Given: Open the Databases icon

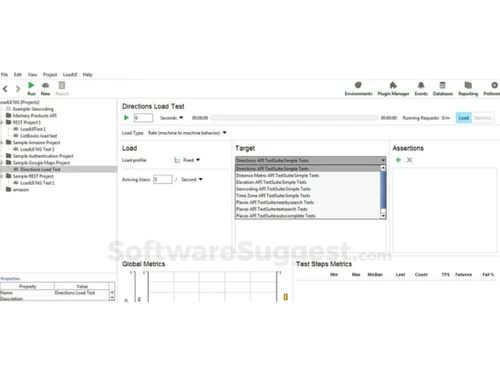Looking at the screenshot, I should [x=442, y=85].
